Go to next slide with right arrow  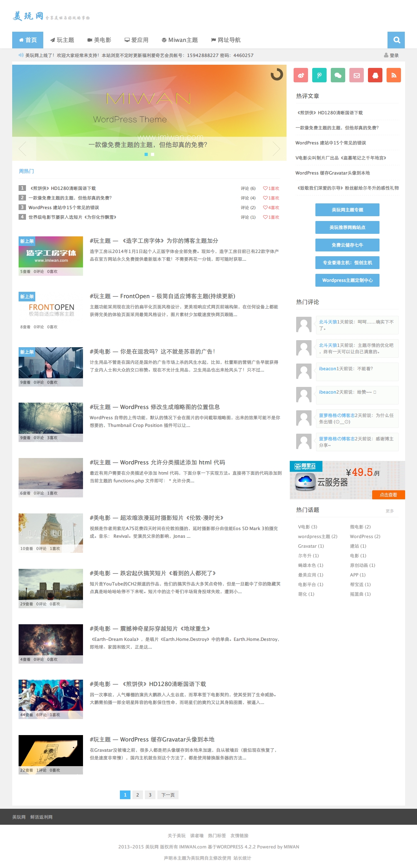coord(276,149)
